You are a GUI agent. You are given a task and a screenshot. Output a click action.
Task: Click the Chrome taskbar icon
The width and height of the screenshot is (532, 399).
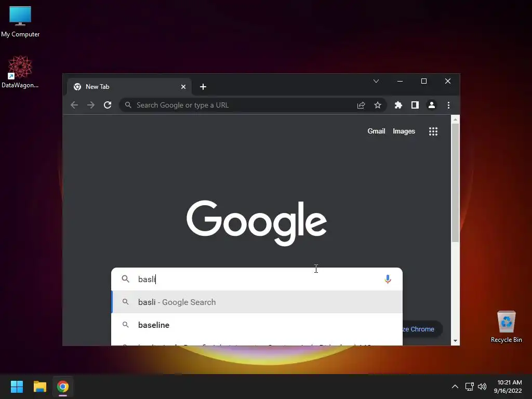pos(63,387)
